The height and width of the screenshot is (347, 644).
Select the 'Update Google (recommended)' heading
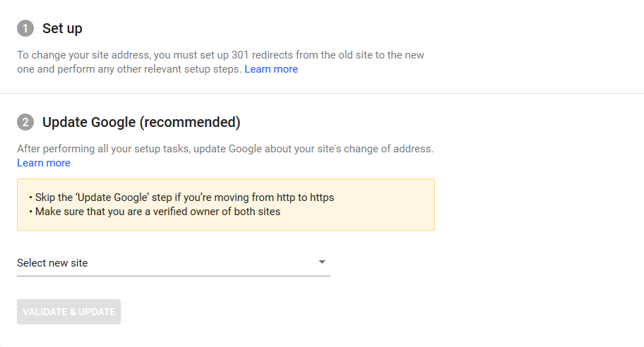point(141,122)
